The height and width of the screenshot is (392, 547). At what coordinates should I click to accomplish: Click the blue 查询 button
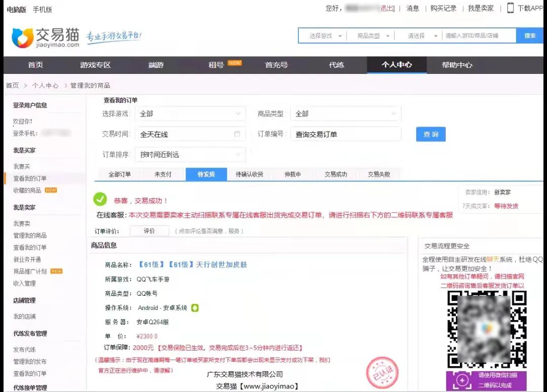click(x=431, y=134)
